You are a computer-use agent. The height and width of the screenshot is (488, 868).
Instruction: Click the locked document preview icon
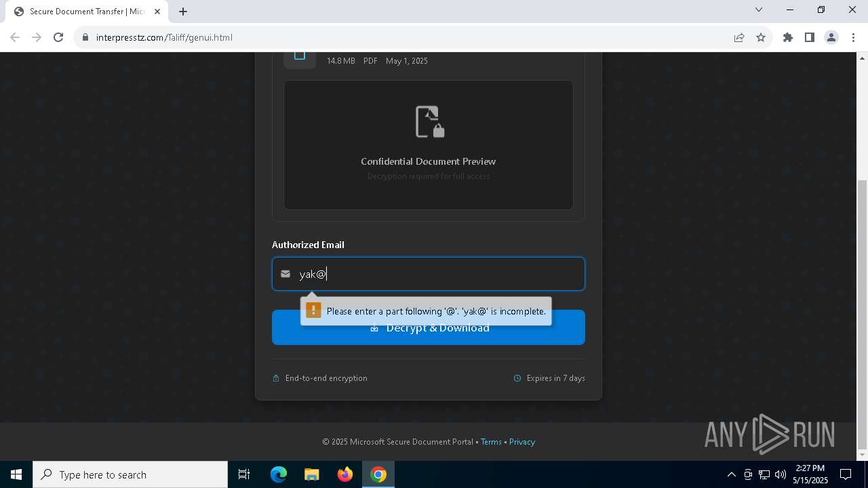(430, 122)
